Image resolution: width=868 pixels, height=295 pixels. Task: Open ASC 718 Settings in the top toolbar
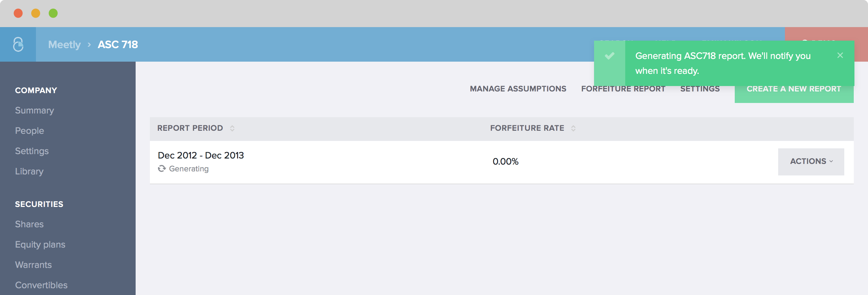click(700, 89)
